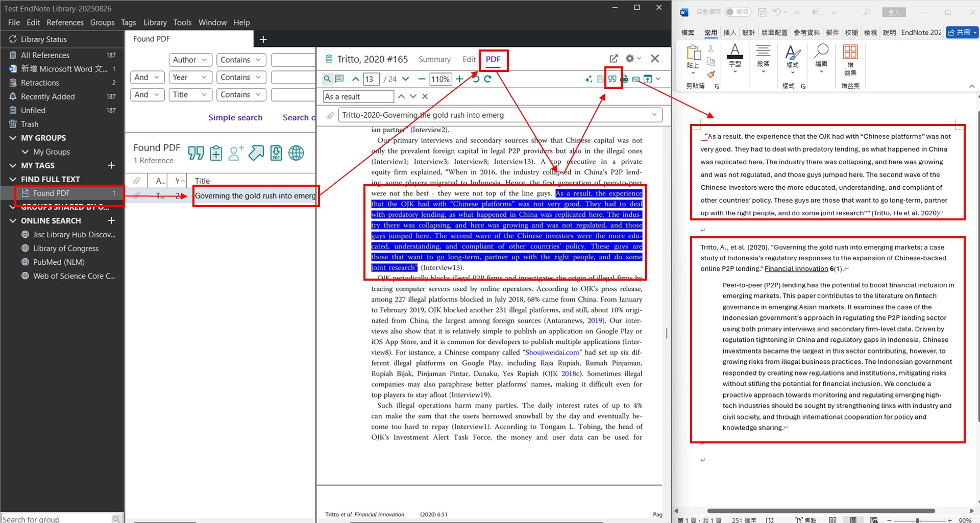
Task: Click the Find Full Text PDF download icon
Action: [x=276, y=153]
